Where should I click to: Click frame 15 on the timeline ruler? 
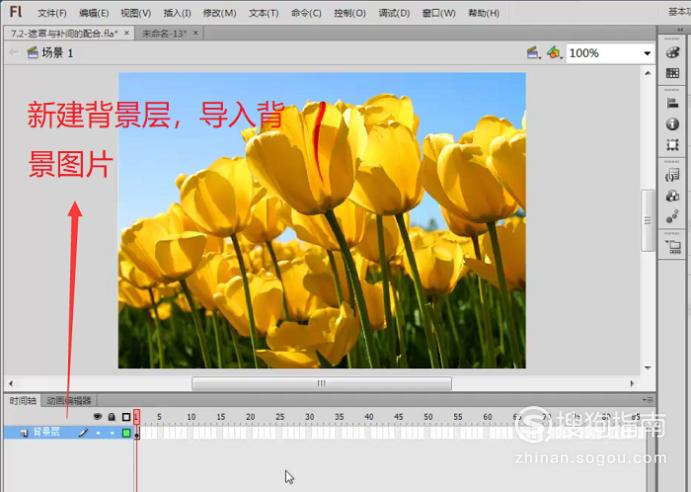(221, 417)
